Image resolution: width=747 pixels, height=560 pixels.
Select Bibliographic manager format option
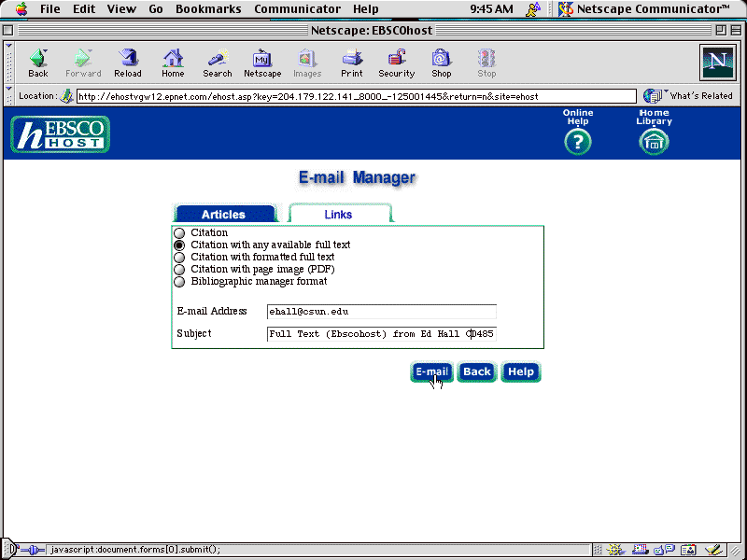(179, 282)
